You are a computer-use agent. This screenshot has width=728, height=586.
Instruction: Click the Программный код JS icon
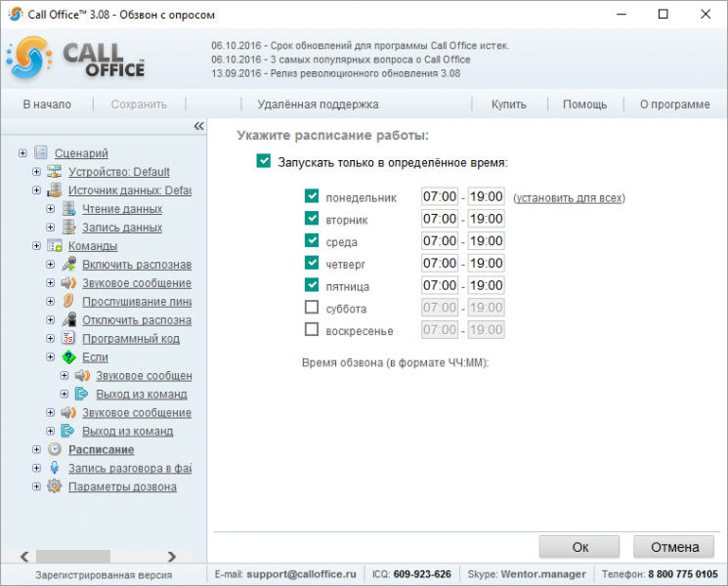coord(68,338)
